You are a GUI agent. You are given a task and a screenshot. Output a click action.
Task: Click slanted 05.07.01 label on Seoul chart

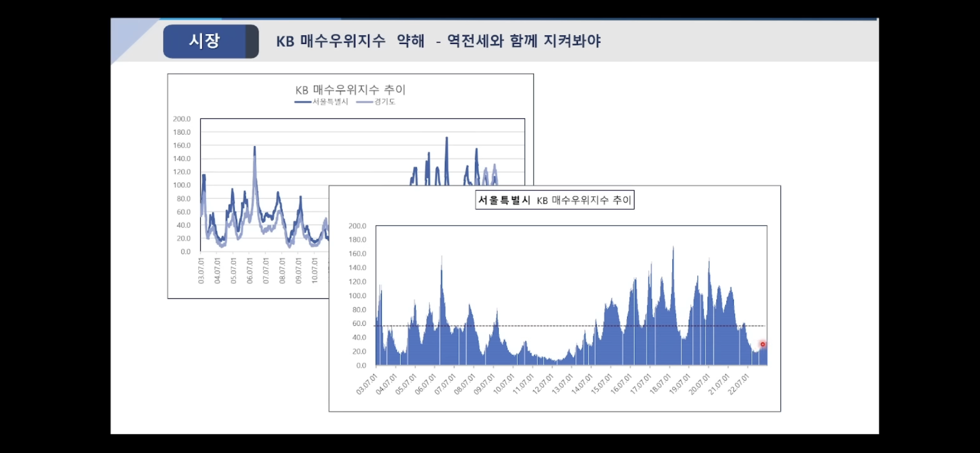(x=406, y=384)
